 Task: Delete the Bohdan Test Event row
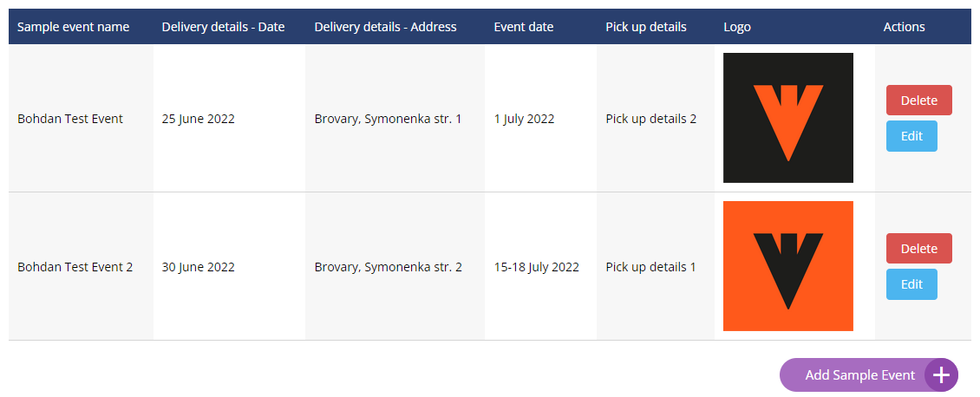[x=918, y=101]
